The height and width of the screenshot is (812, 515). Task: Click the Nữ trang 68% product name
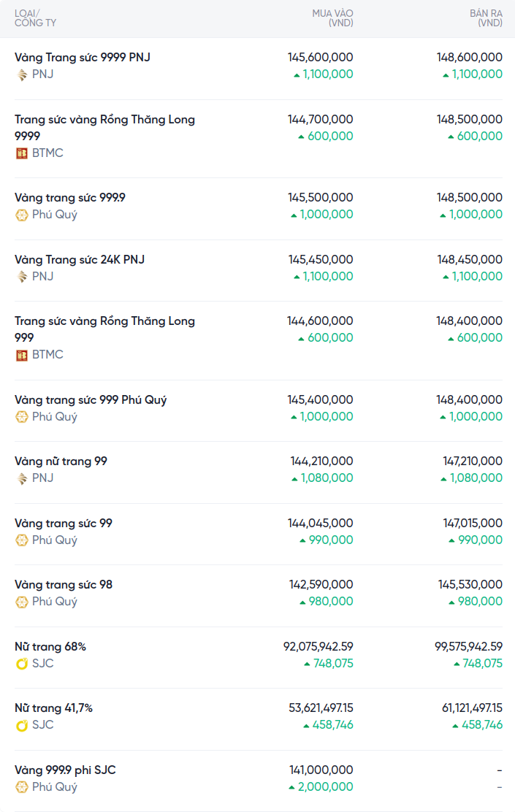coord(50,646)
